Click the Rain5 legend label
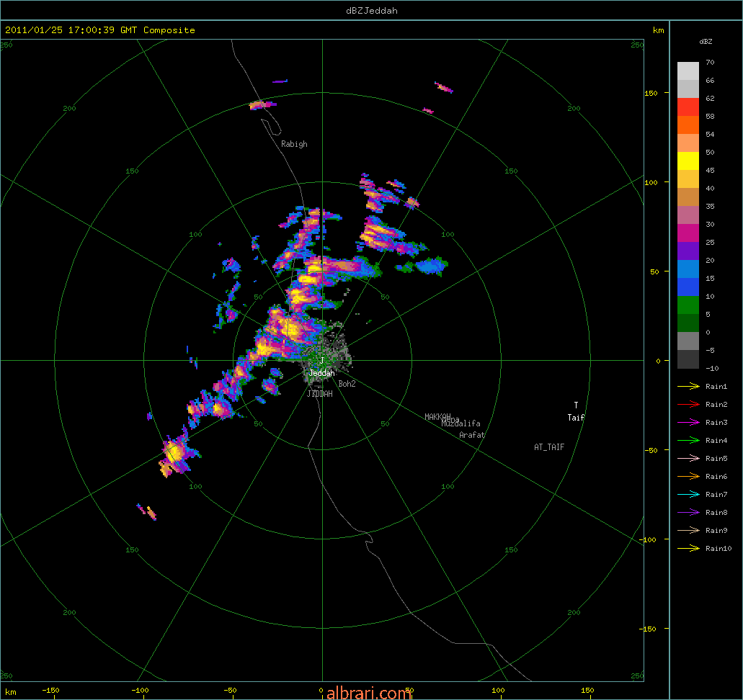The width and height of the screenshot is (743, 700). (x=716, y=459)
